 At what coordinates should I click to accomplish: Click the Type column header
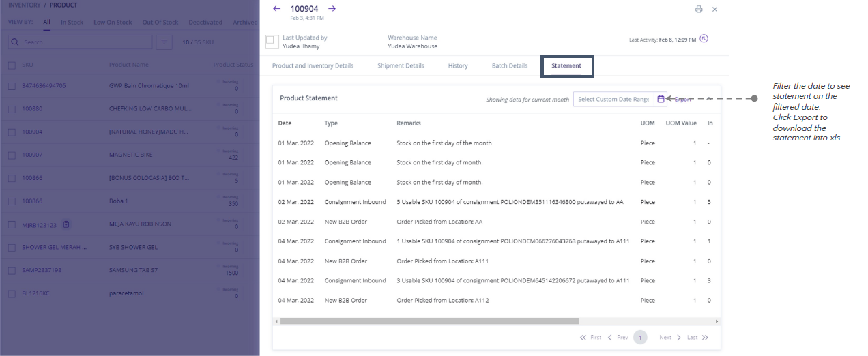click(331, 123)
